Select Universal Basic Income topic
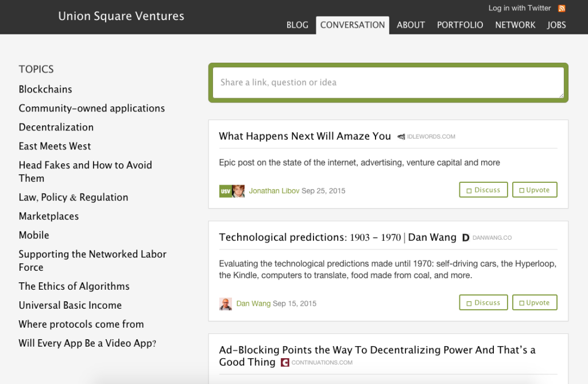The width and height of the screenshot is (588, 384). 70,305
